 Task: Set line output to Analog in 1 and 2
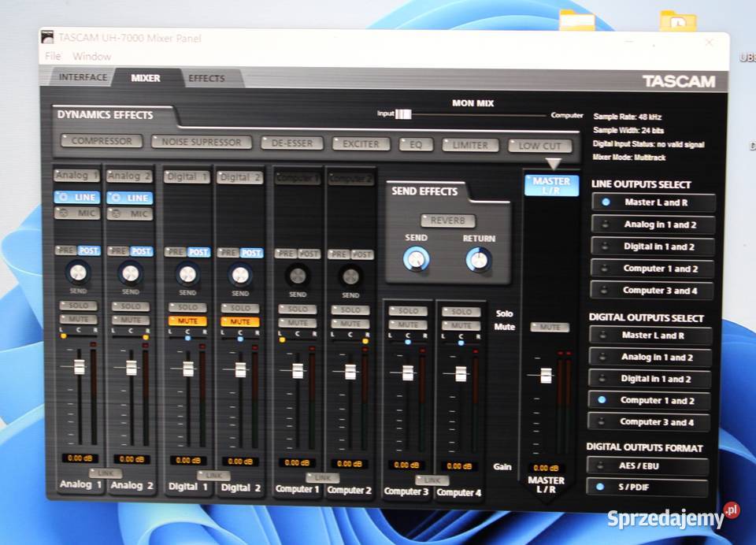[654, 224]
